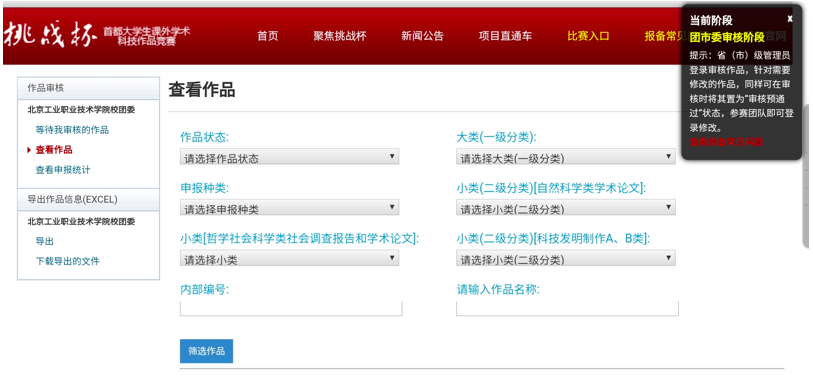813x376 pixels.
Task: Close the 当前阶段 tooltip popup
Action: pos(790,19)
